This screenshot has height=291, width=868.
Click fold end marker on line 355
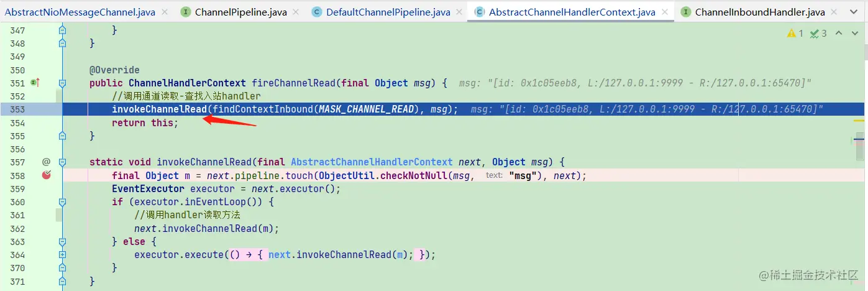pyautogui.click(x=62, y=136)
